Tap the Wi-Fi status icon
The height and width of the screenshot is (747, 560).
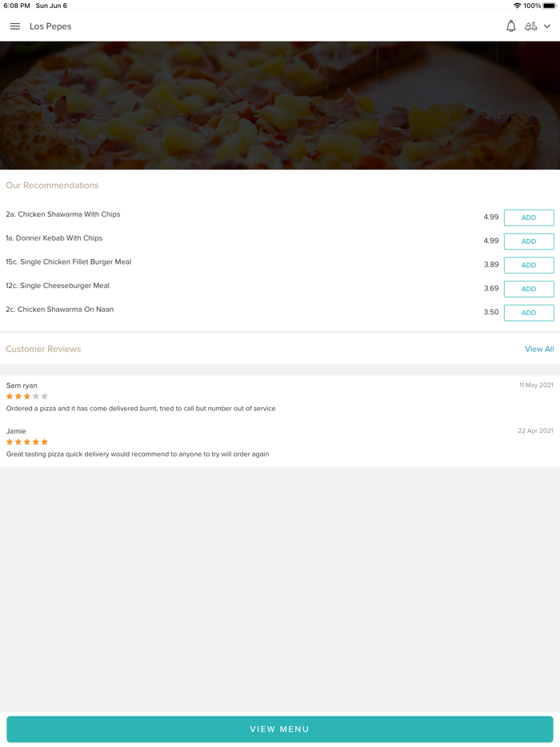point(517,6)
